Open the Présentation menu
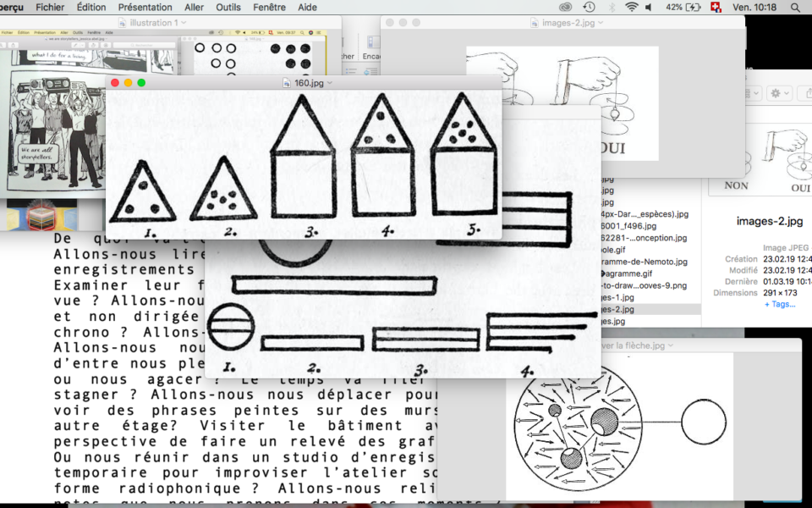Viewport: 812px width, 508px height. pos(145,7)
